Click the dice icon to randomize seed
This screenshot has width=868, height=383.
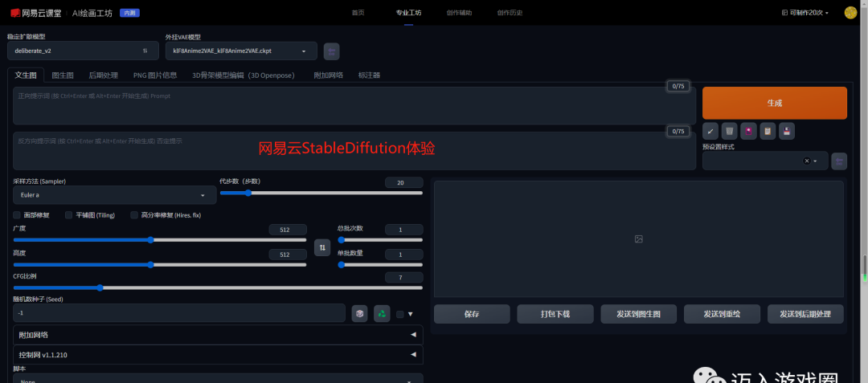pos(360,313)
